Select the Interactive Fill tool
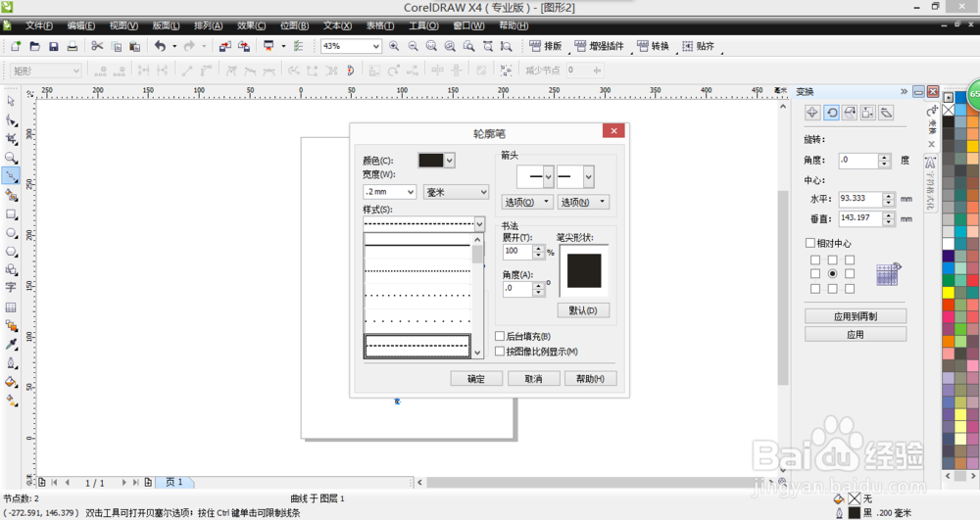This screenshot has height=520, width=980. (x=11, y=401)
